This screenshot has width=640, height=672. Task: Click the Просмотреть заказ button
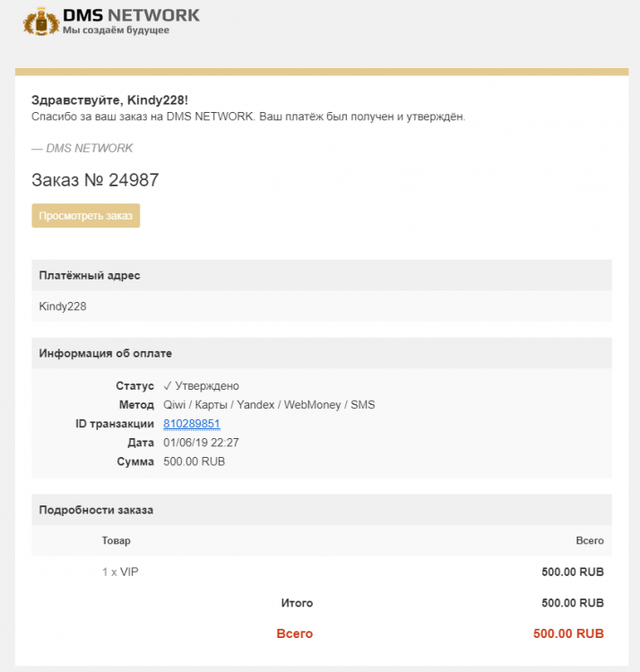(86, 216)
